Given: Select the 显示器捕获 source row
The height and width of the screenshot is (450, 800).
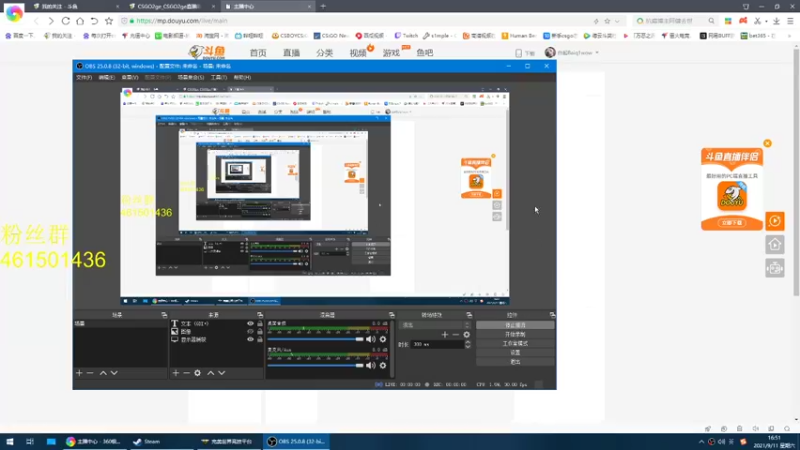Looking at the screenshot, I should [216, 339].
